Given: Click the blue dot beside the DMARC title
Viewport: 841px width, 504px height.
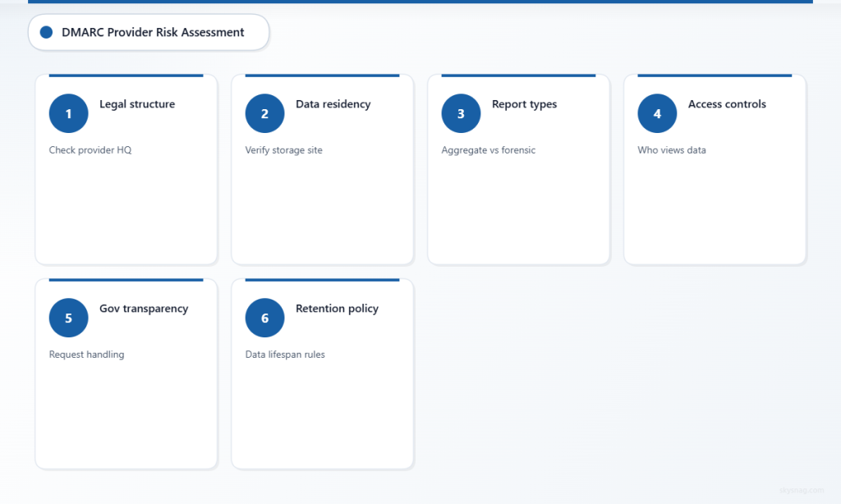Looking at the screenshot, I should coord(47,32).
